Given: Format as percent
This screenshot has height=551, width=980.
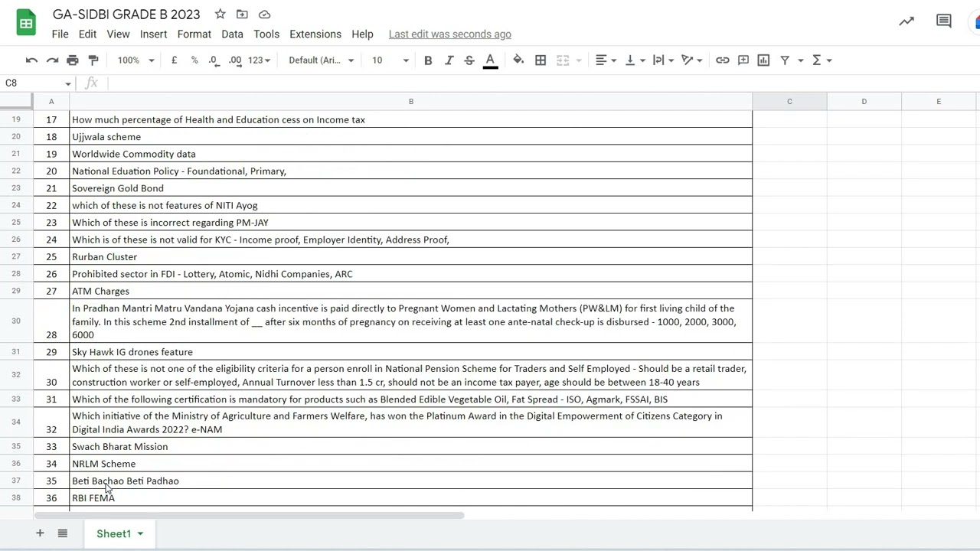Looking at the screenshot, I should [x=194, y=60].
